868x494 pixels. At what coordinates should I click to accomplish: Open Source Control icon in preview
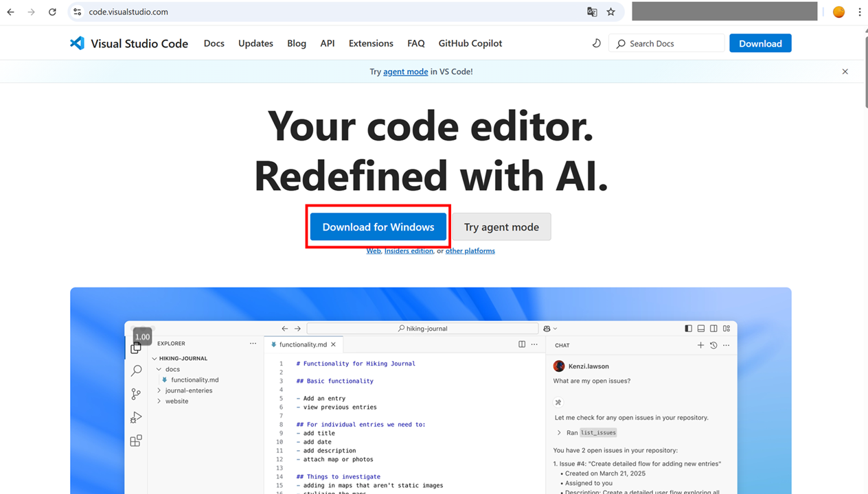coord(136,394)
